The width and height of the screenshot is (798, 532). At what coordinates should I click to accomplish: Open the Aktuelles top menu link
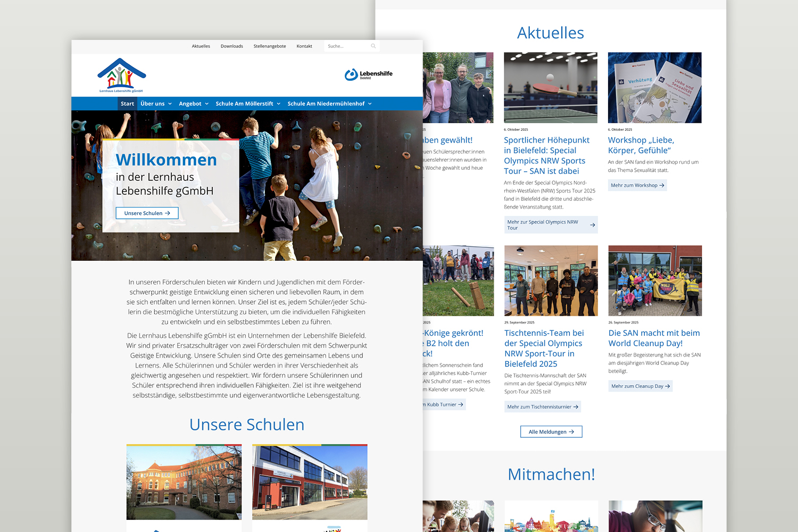point(201,46)
